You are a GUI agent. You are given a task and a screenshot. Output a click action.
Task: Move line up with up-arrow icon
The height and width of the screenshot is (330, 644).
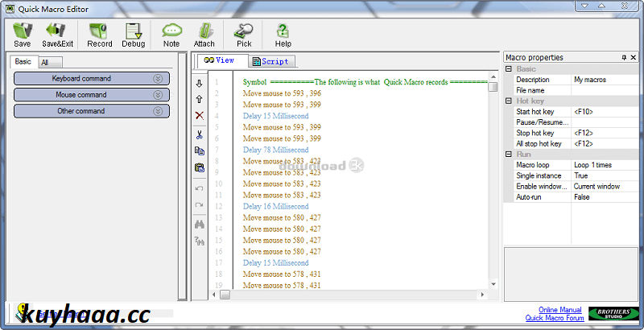click(199, 99)
